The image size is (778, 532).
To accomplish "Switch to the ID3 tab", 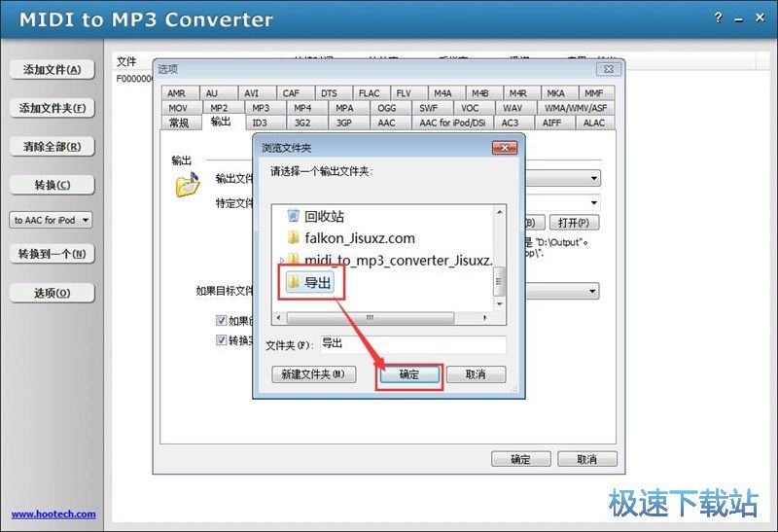I will 265,123.
